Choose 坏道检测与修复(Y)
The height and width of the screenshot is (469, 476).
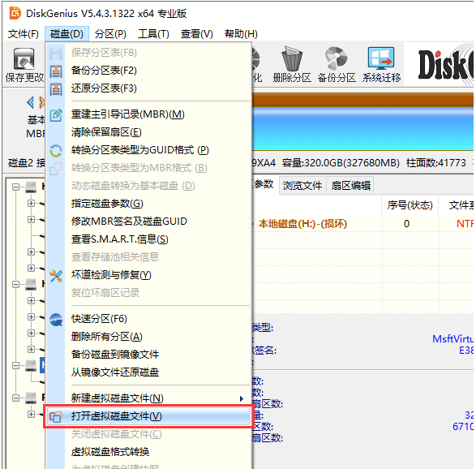tap(148, 275)
